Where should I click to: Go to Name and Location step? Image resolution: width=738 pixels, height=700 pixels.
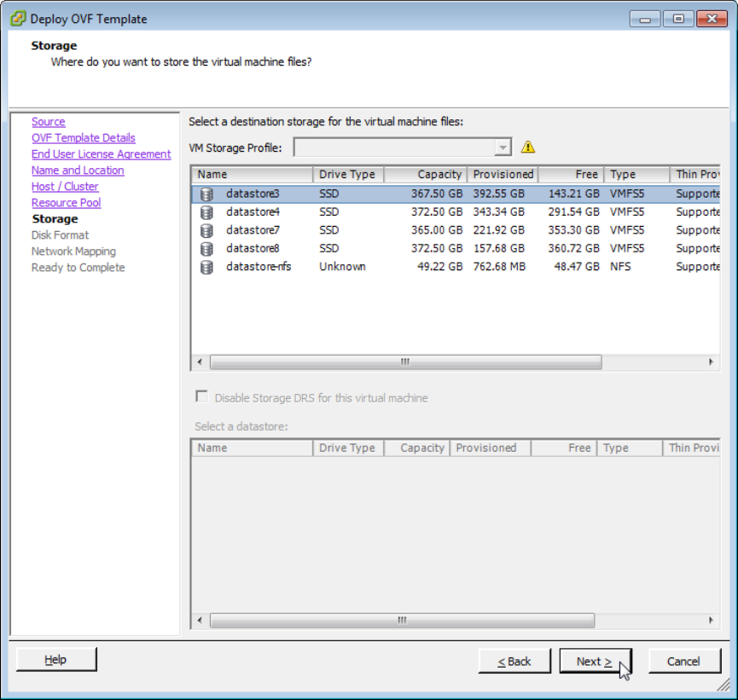pos(78,171)
